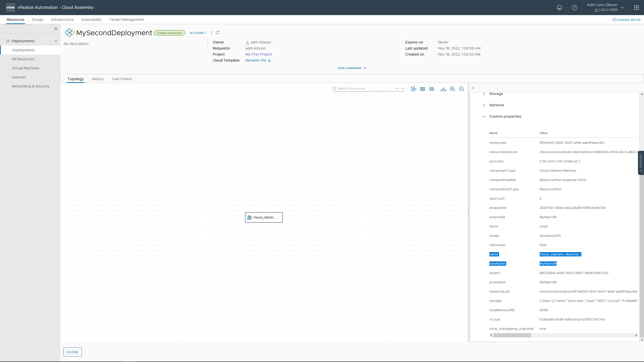The width and height of the screenshot is (644, 362).
Task: Click the CLOSE button
Action: click(x=72, y=352)
